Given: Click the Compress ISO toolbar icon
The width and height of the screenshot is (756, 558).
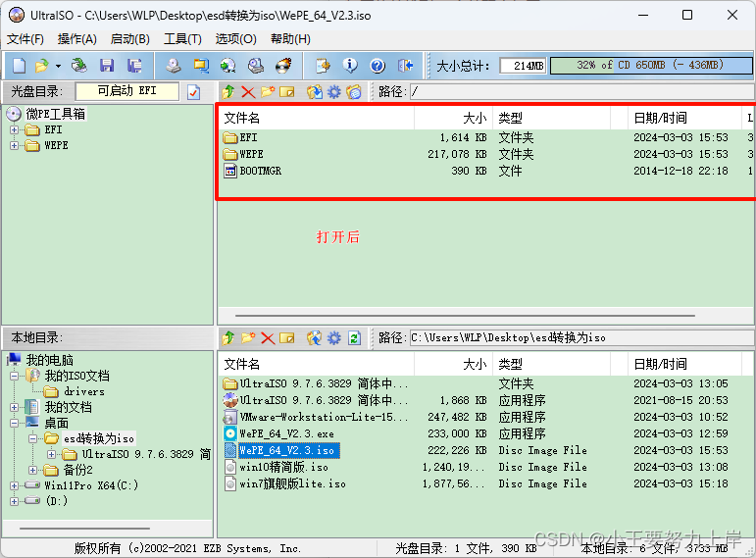Looking at the screenshot, I should 201,66.
